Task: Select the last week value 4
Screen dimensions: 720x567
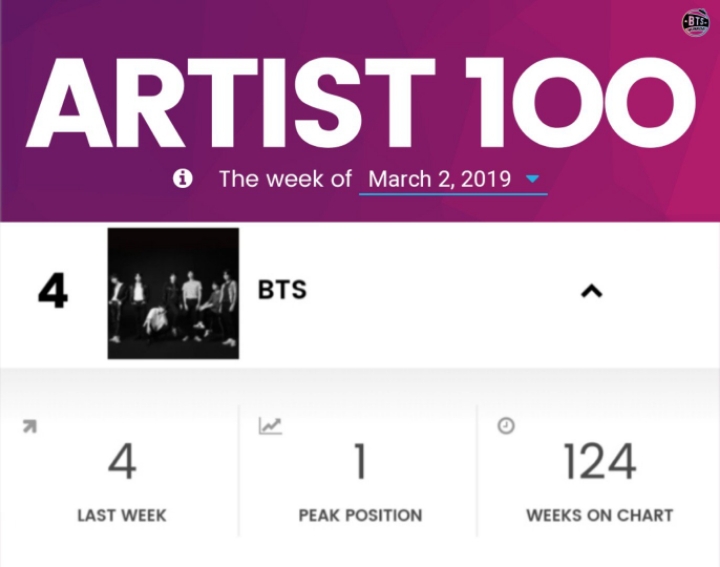Action: pyautogui.click(x=122, y=461)
